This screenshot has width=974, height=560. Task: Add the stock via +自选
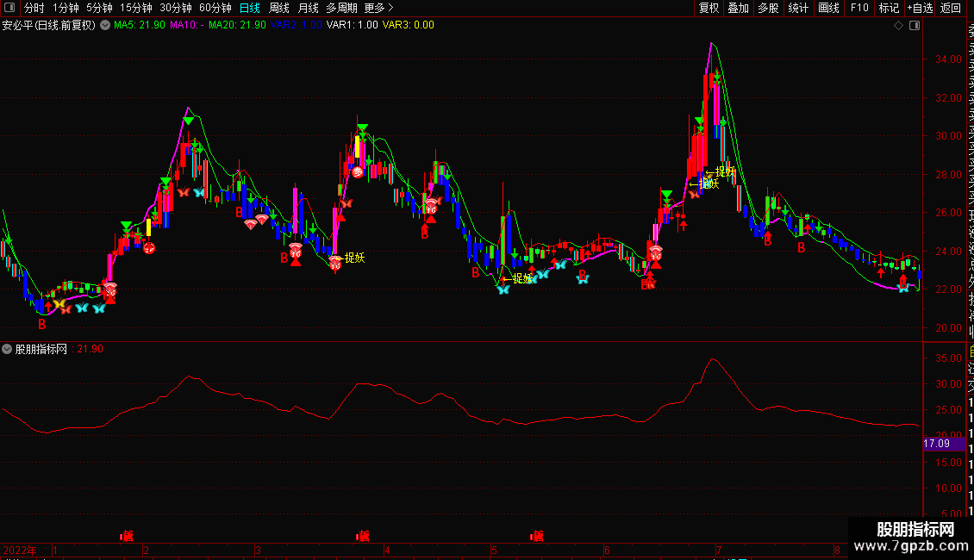(919, 8)
